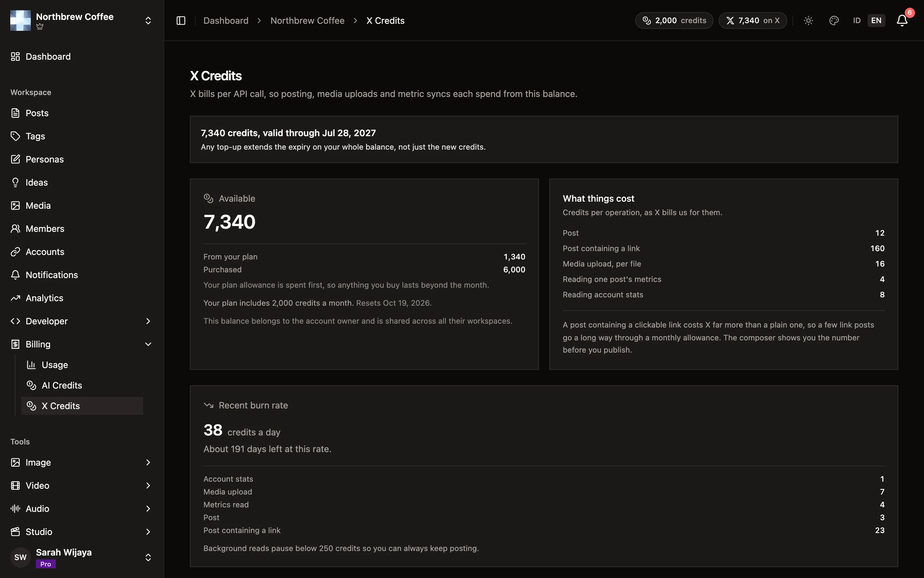Switch theme with the sun icon
The height and width of the screenshot is (578, 924).
(808, 21)
